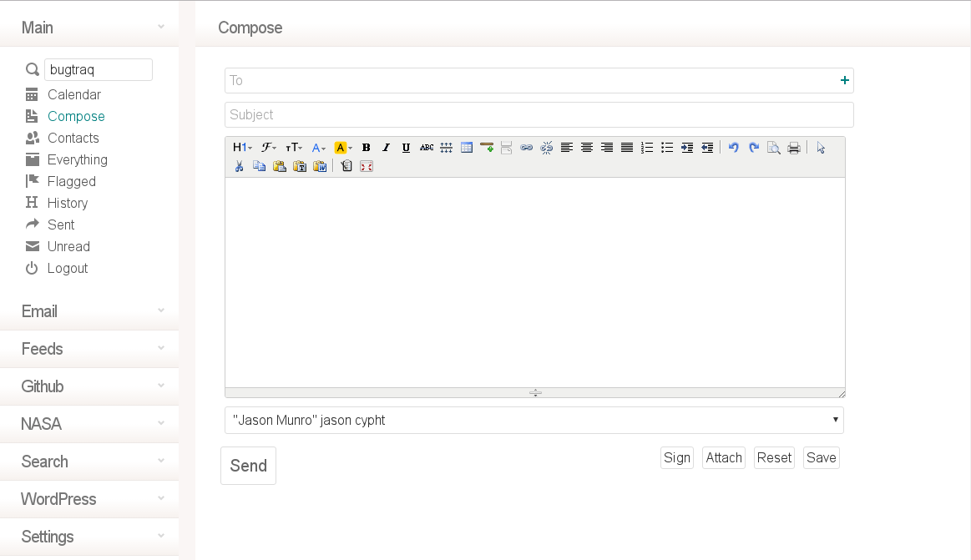Go to the Unread messages page
This screenshot has width=971, height=560.
pos(68,247)
